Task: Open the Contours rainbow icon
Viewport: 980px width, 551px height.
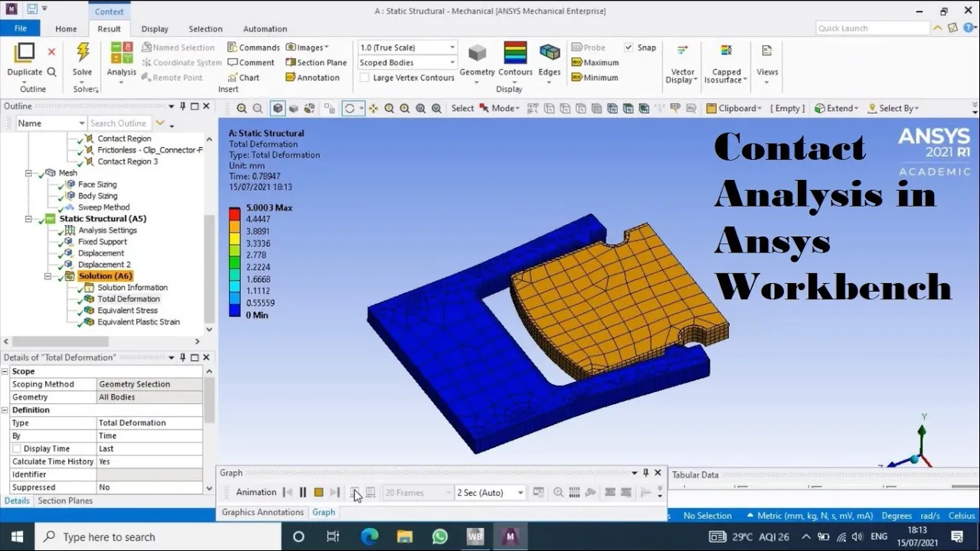Action: (515, 53)
